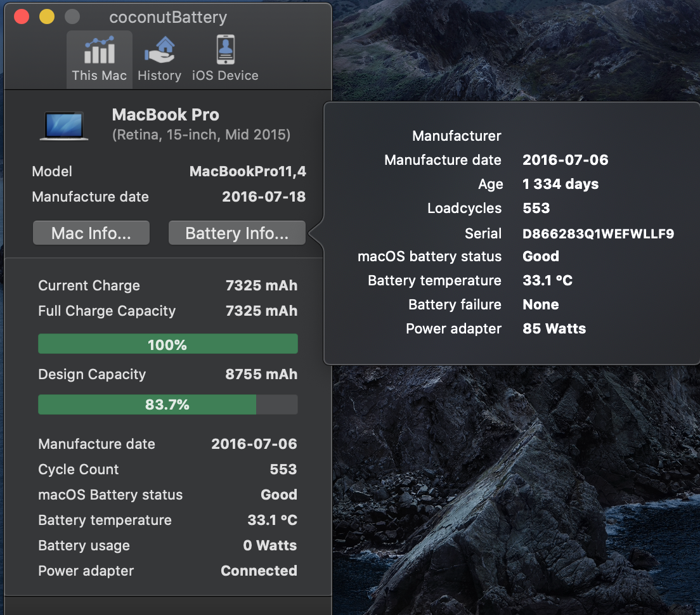The height and width of the screenshot is (615, 700).
Task: Click the popover macOS battery status Good
Action: [x=541, y=256]
